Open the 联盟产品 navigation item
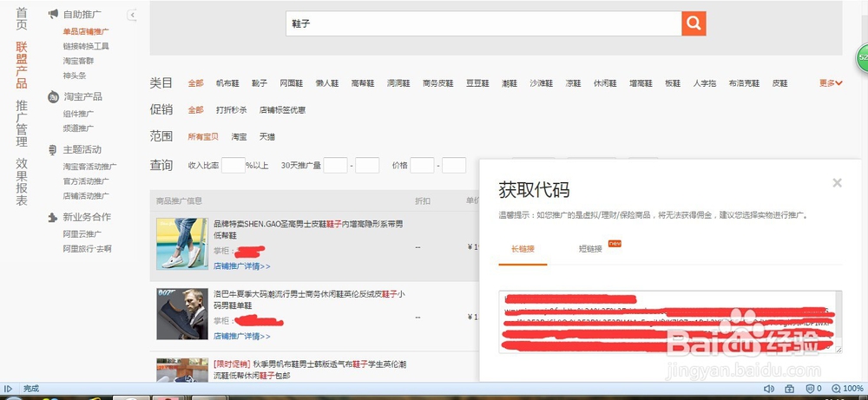 (22, 65)
